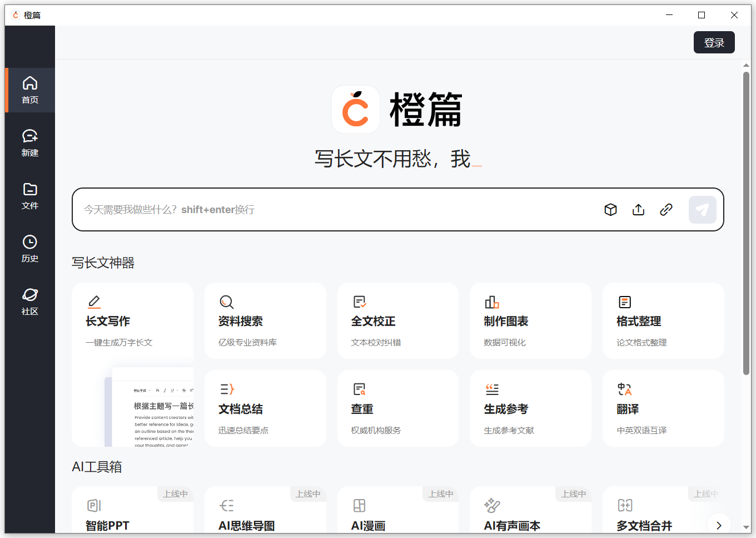The image size is (756, 538).
Task: Click the AI思维导图 mind map icon
Action: [227, 505]
